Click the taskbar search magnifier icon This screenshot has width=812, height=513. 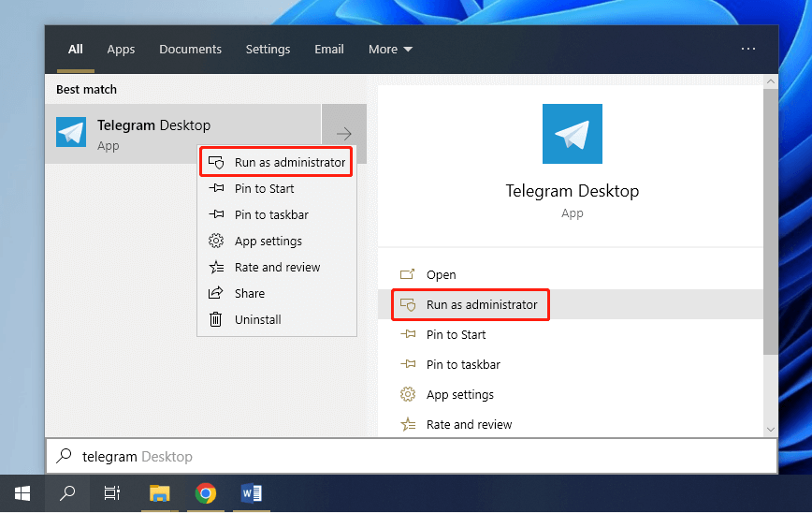point(67,493)
